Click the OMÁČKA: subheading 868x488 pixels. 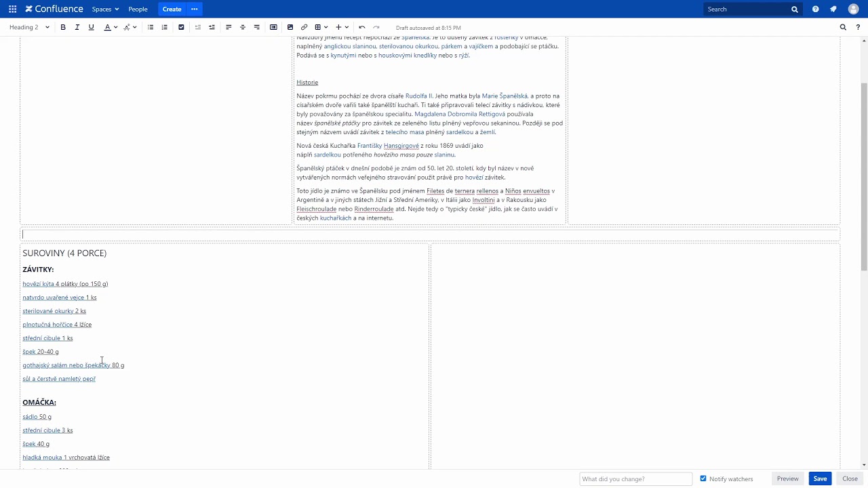pos(39,403)
